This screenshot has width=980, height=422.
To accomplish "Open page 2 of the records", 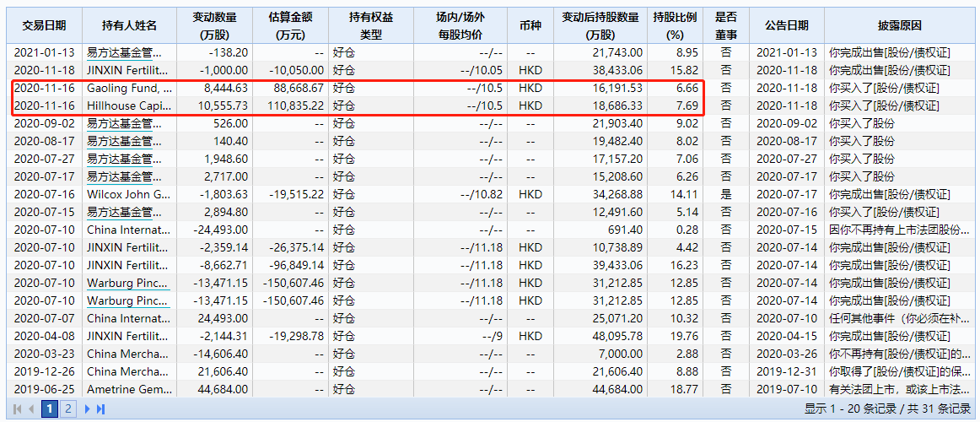I will 68,409.
